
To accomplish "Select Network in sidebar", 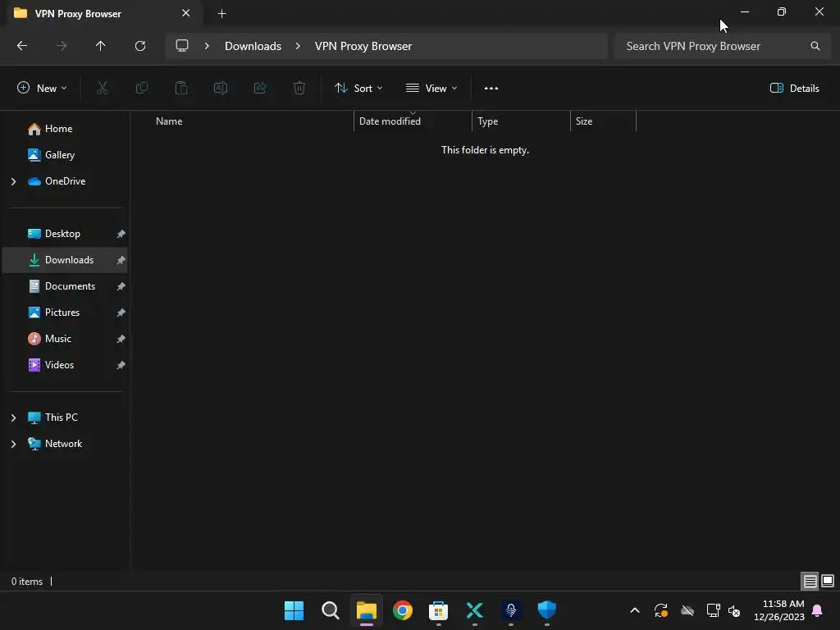I will [x=63, y=444].
